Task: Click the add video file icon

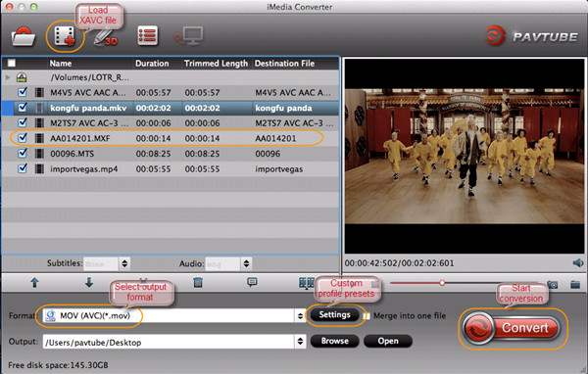Action: tap(65, 36)
